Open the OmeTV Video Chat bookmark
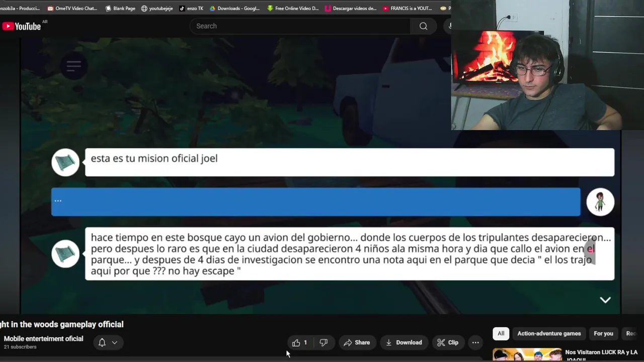 72,8
